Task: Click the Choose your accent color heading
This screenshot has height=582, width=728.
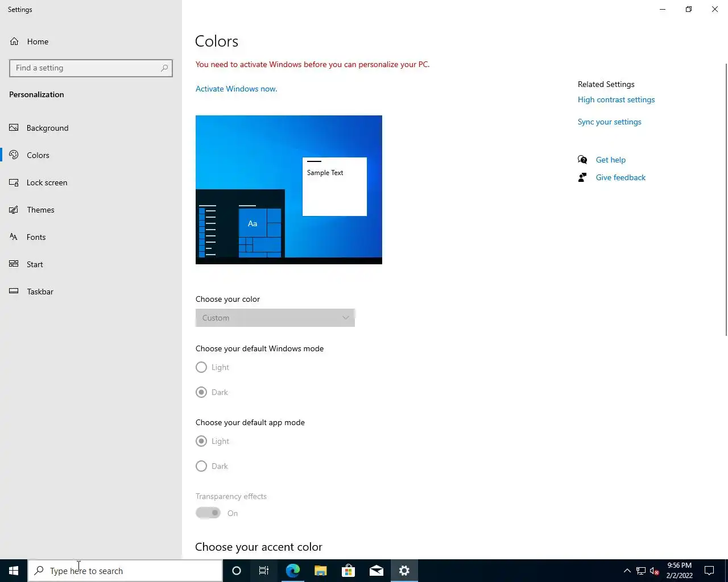Action: pyautogui.click(x=259, y=547)
